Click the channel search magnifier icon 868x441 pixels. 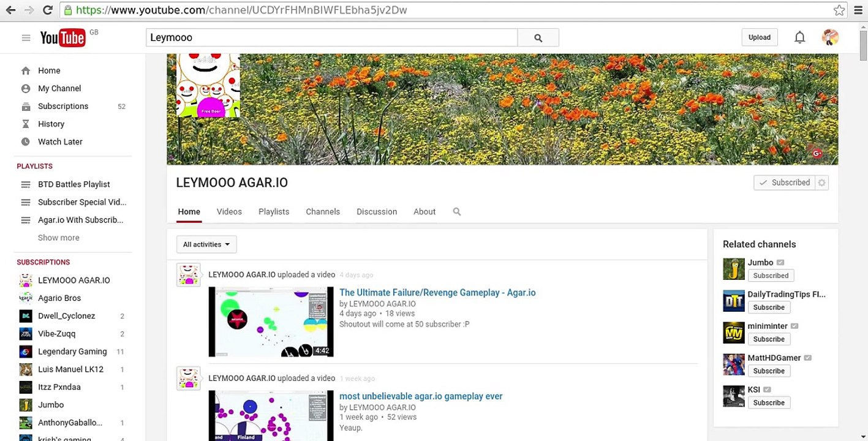[x=457, y=212]
